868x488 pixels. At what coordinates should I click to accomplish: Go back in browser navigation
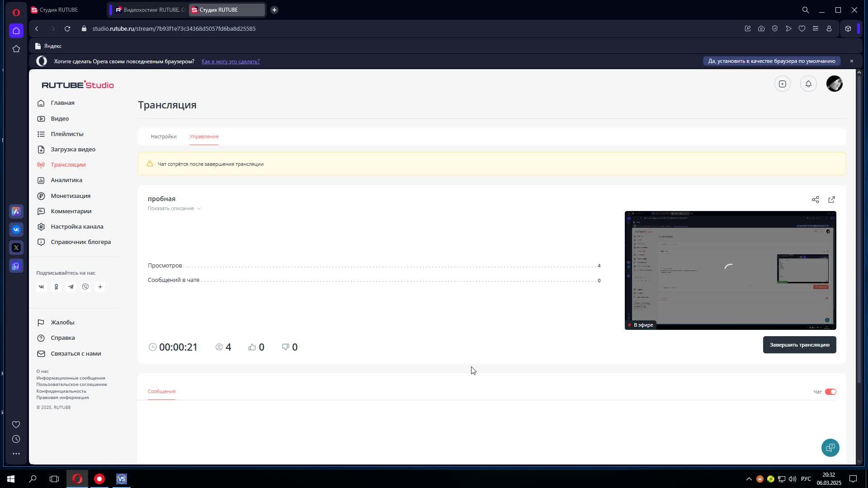point(37,28)
